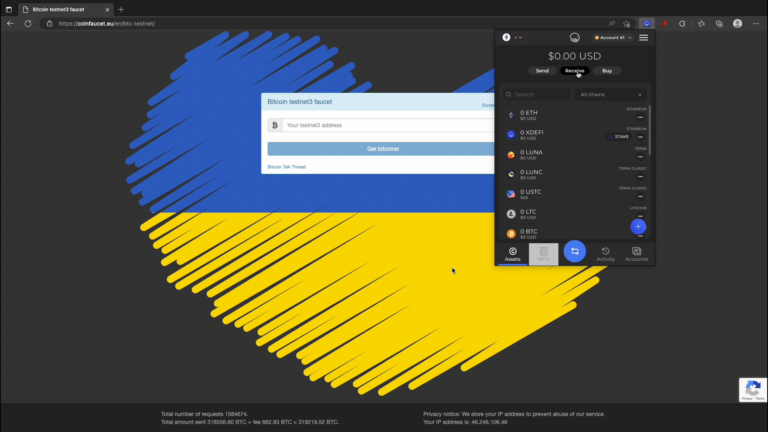Click the STAKE button next to XDEFI
Viewport: 768px width, 432px height.
tap(622, 136)
